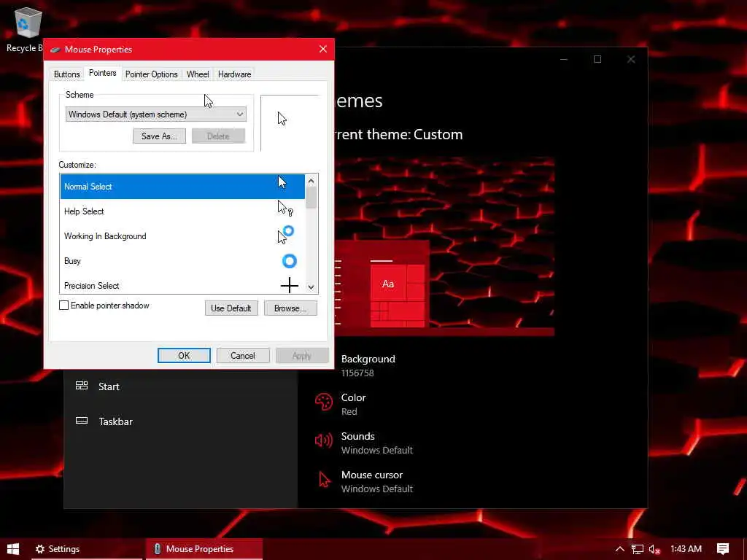Select the Working In Background row
The height and width of the screenshot is (560, 747).
(x=182, y=236)
